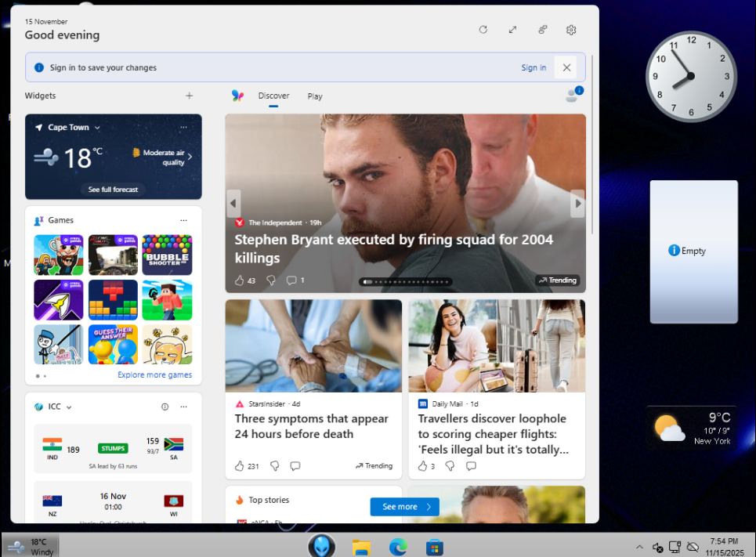The width and height of the screenshot is (756, 557).
Task: Open the network tray icon
Action: pyautogui.click(x=675, y=547)
